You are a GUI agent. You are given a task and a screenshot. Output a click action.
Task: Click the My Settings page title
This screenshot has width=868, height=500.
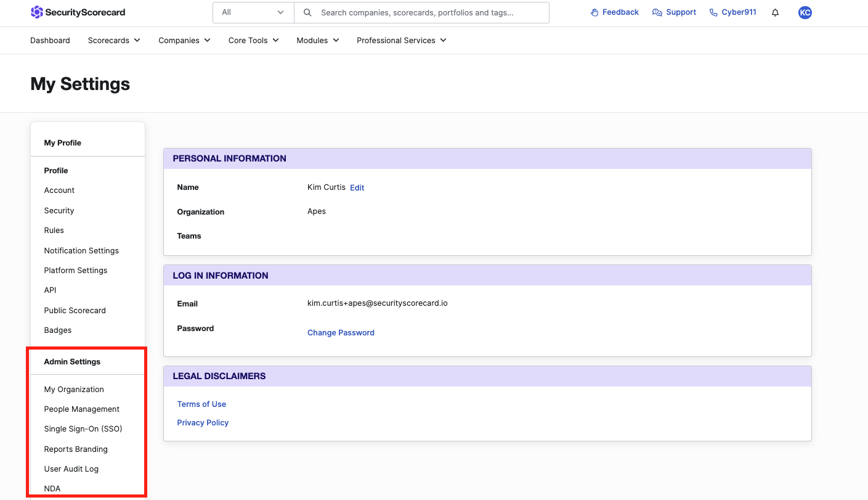click(80, 84)
